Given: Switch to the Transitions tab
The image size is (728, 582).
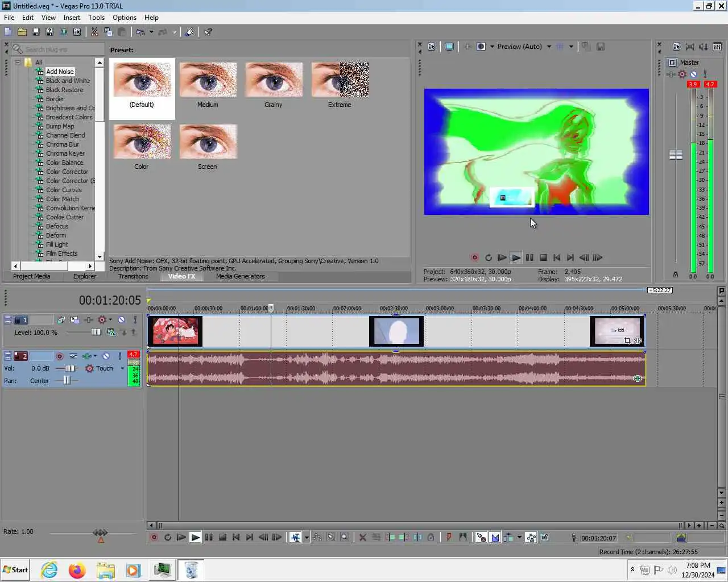Looking at the screenshot, I should tap(133, 277).
